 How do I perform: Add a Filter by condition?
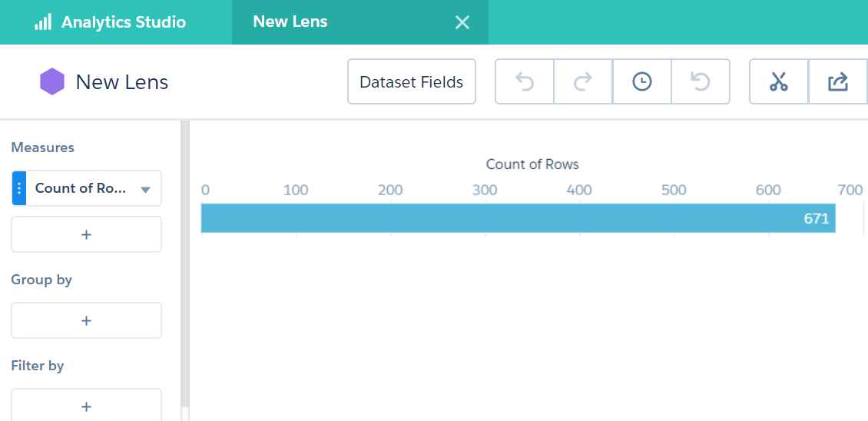[86, 406]
